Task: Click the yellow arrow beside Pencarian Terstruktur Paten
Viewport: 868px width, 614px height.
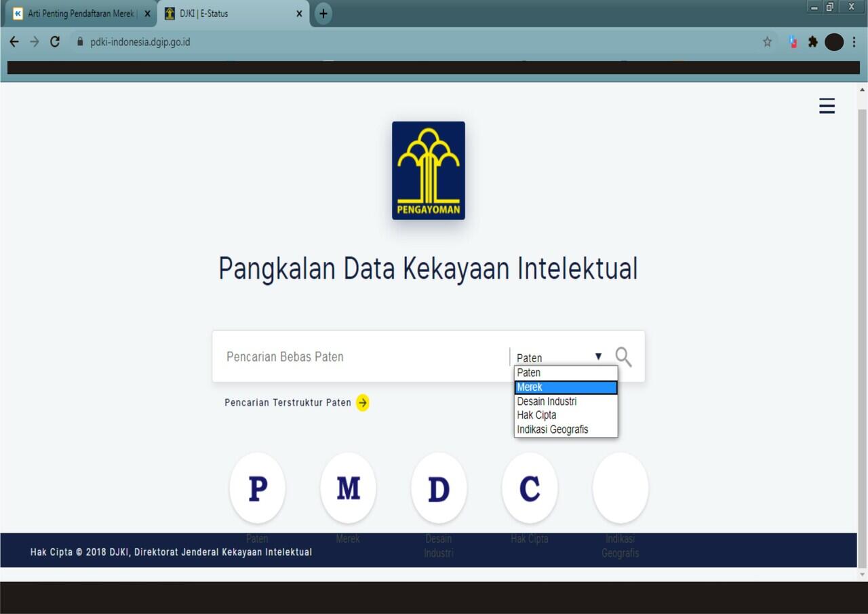Action: tap(363, 403)
